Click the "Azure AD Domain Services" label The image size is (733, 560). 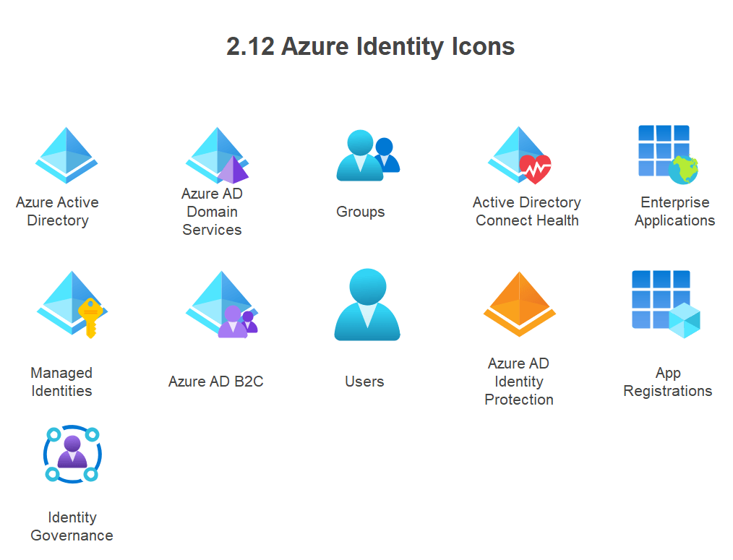pos(212,212)
